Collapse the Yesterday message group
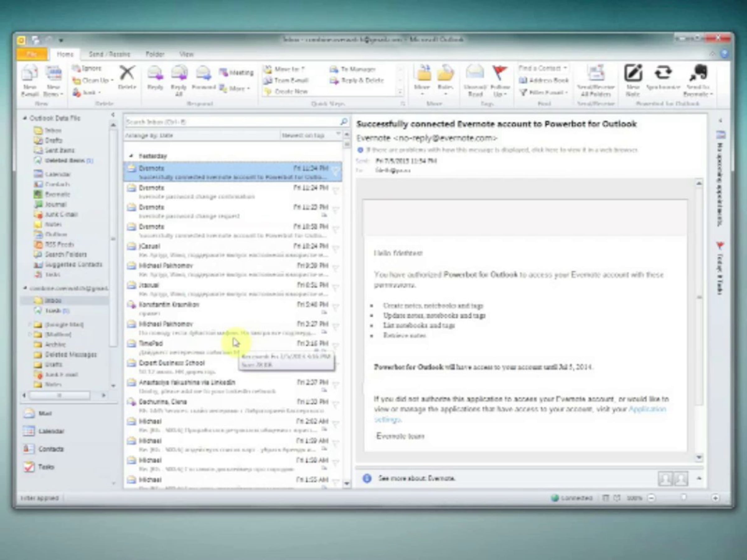Image resolution: width=747 pixels, height=560 pixels. pyautogui.click(x=131, y=156)
